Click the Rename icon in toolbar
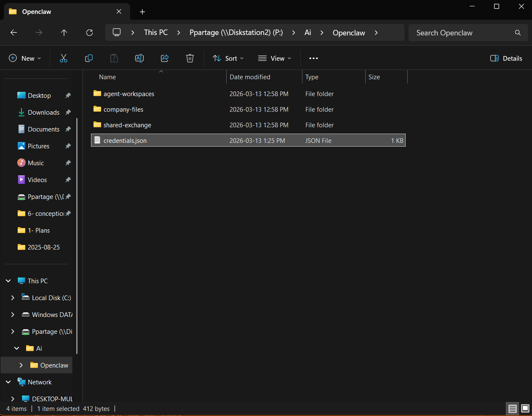This screenshot has height=416, width=532. point(139,58)
